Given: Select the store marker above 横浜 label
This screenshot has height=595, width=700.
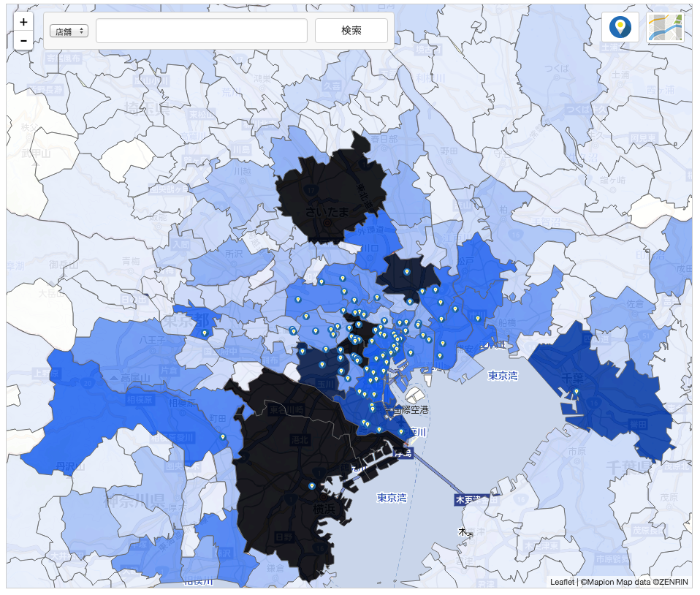Looking at the screenshot, I should click(311, 486).
